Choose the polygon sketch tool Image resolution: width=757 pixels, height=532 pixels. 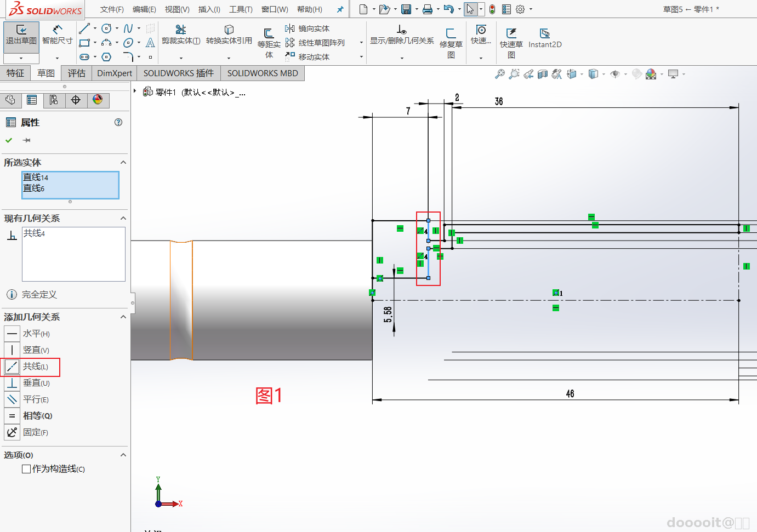(106, 57)
